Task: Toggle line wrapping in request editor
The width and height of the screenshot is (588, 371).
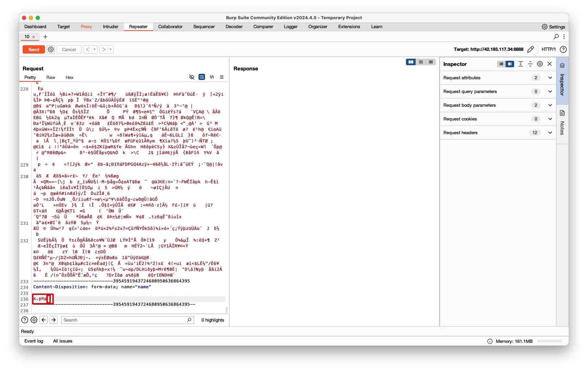Action: pyautogui.click(x=202, y=77)
